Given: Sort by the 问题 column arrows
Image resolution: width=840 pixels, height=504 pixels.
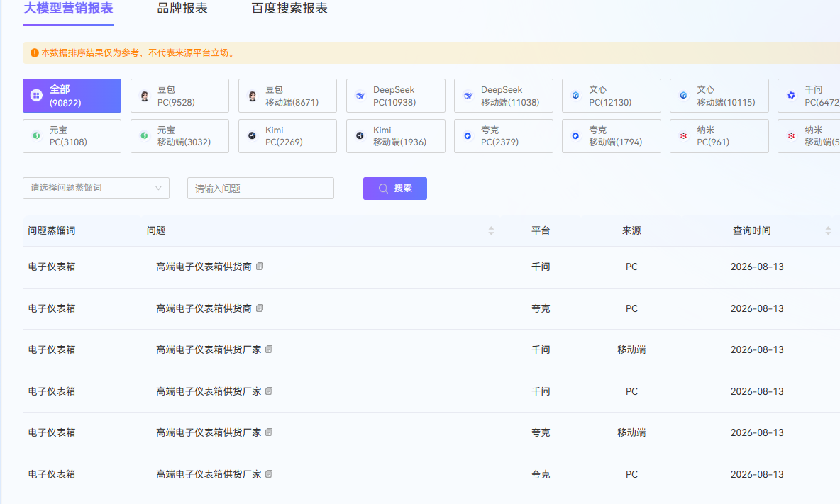Looking at the screenshot, I should pos(491,230).
